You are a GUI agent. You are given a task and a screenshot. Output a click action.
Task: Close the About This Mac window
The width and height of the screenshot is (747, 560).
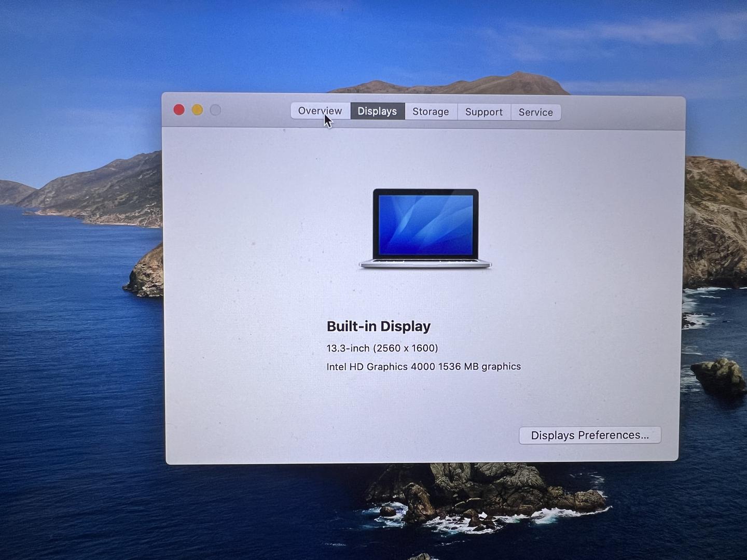[x=179, y=110]
